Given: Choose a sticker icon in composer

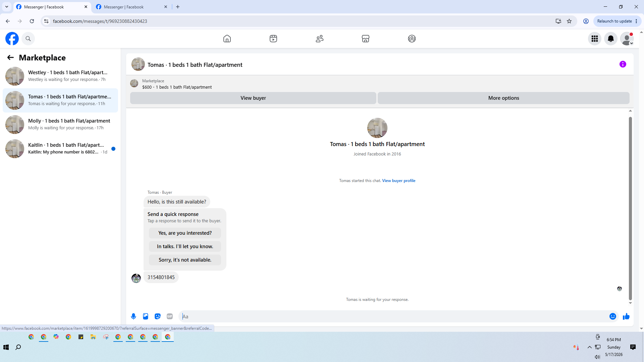Looking at the screenshot, I should (x=158, y=316).
